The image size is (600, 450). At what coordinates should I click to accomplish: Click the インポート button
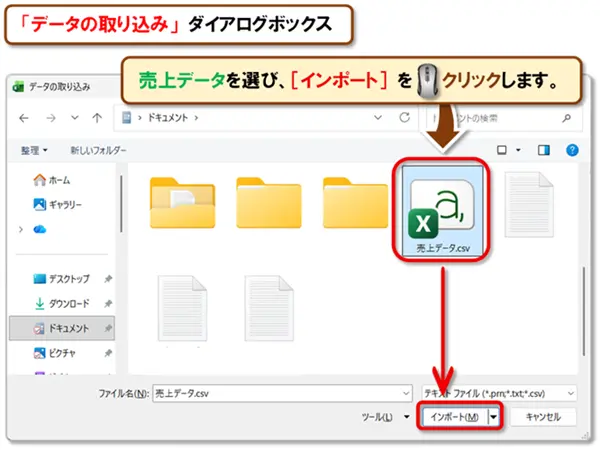(x=455, y=417)
